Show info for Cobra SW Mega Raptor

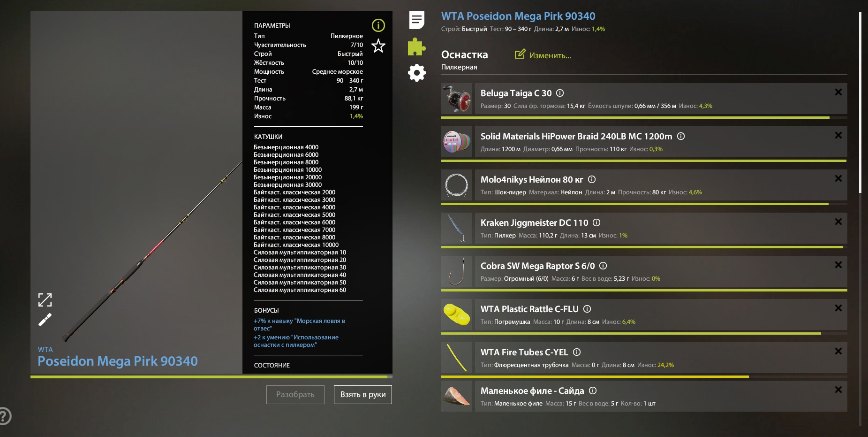(603, 266)
